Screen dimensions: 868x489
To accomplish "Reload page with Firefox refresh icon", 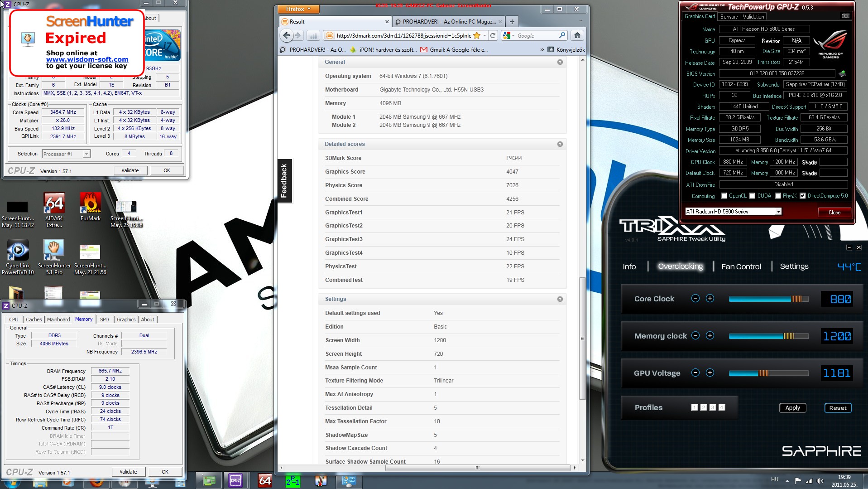I will pos(493,35).
